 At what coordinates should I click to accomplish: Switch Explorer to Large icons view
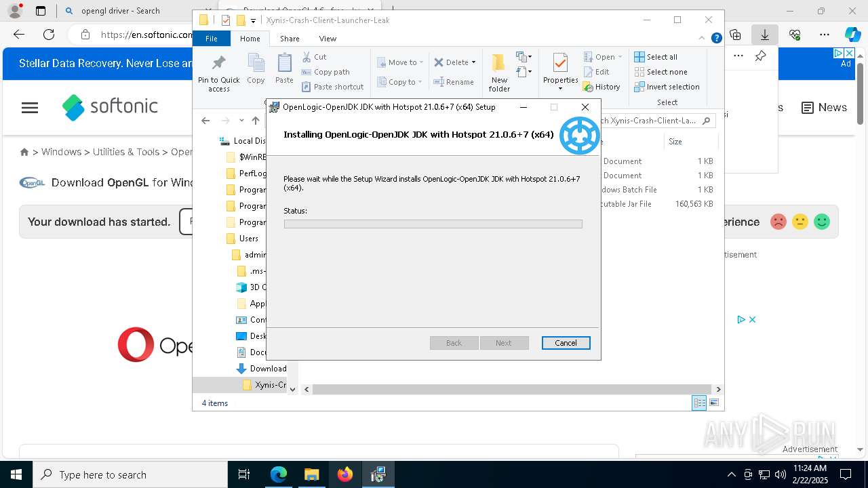(x=714, y=403)
